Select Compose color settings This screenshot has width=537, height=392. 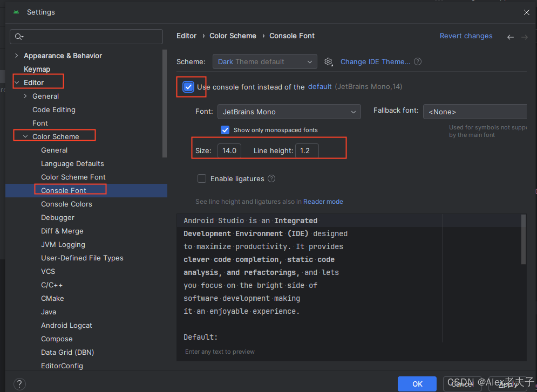click(57, 339)
